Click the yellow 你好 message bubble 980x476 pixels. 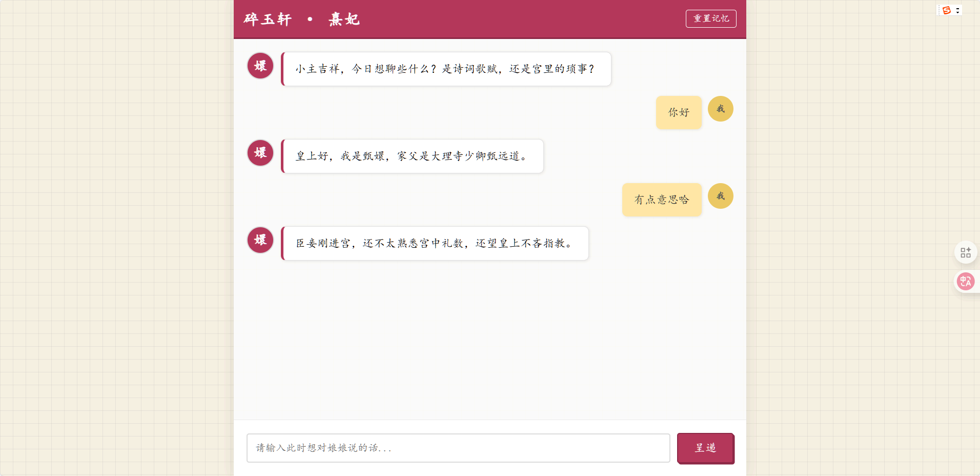pos(679,112)
